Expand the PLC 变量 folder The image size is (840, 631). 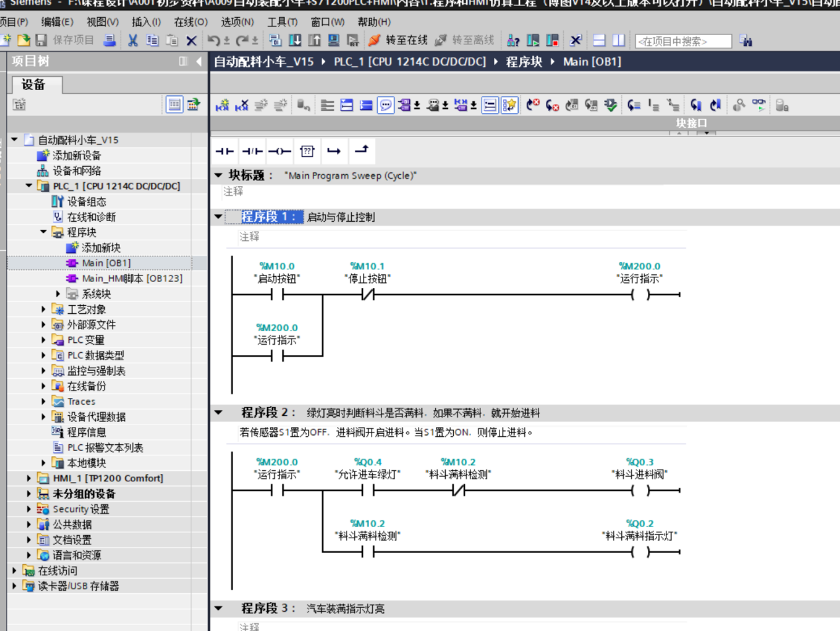(x=44, y=340)
